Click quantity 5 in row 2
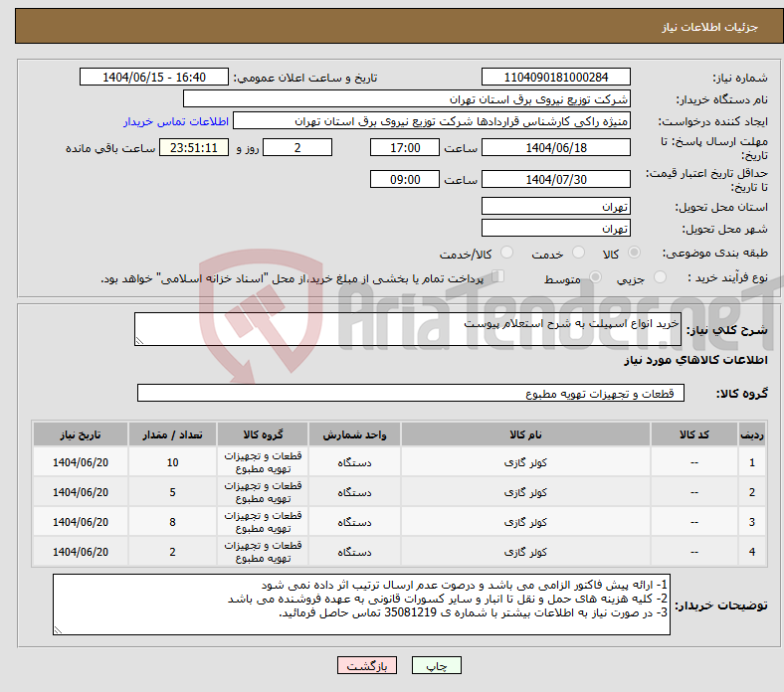Image resolution: width=784 pixels, height=692 pixels. coord(172,492)
